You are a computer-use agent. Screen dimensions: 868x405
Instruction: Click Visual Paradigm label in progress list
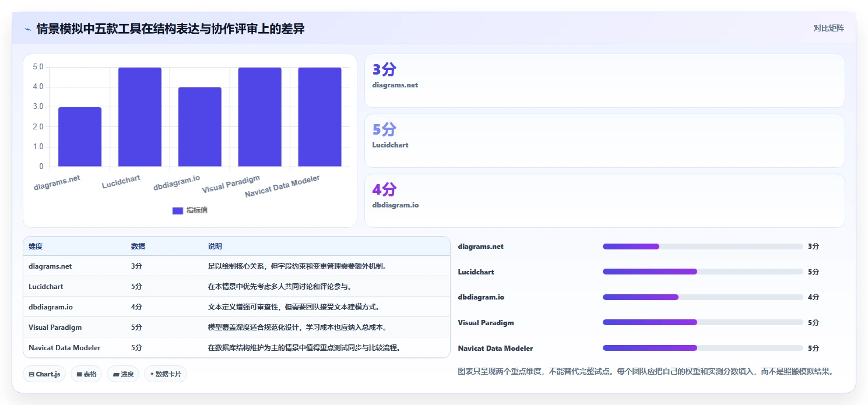pyautogui.click(x=486, y=323)
